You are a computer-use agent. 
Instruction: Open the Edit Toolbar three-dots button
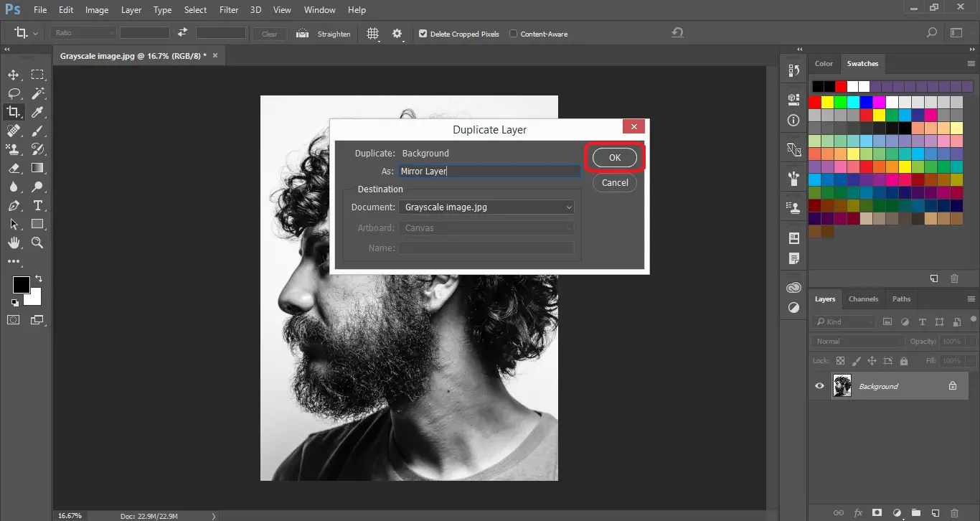[13, 262]
